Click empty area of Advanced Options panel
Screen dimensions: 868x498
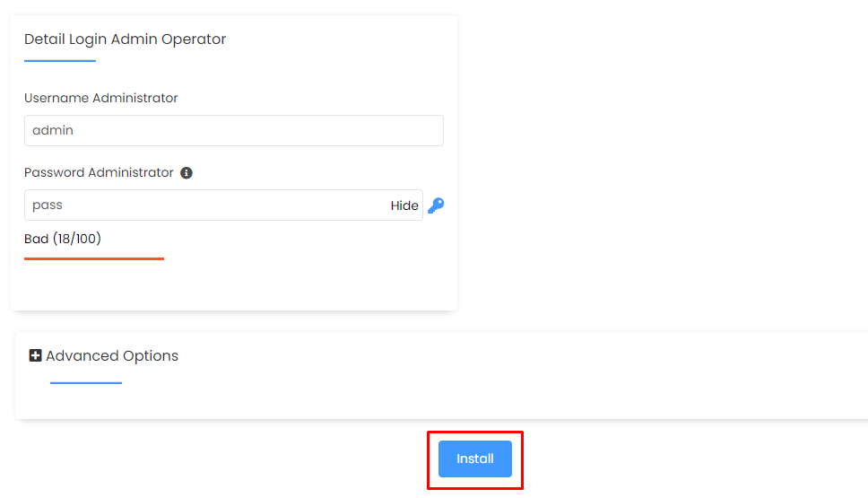(499, 377)
